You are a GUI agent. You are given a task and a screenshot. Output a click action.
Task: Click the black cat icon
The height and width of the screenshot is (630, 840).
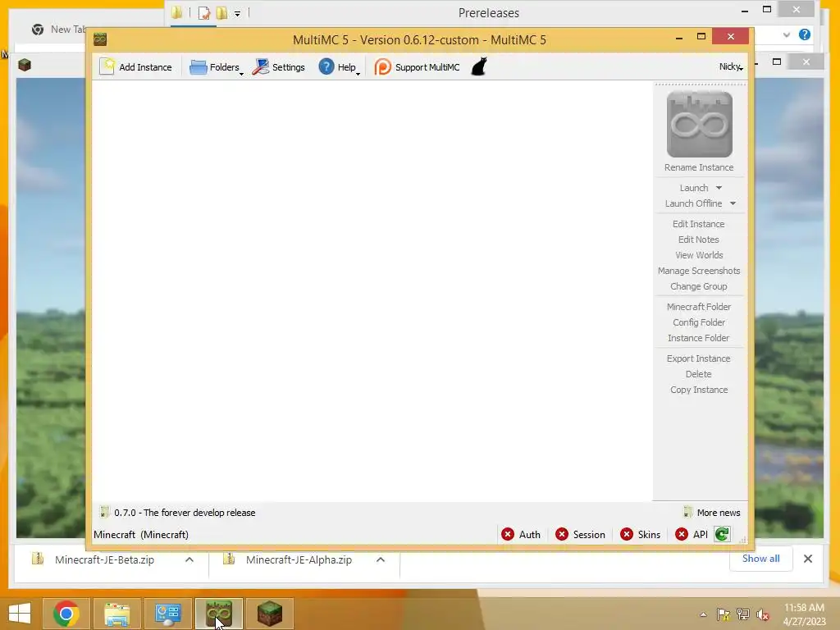coord(479,67)
